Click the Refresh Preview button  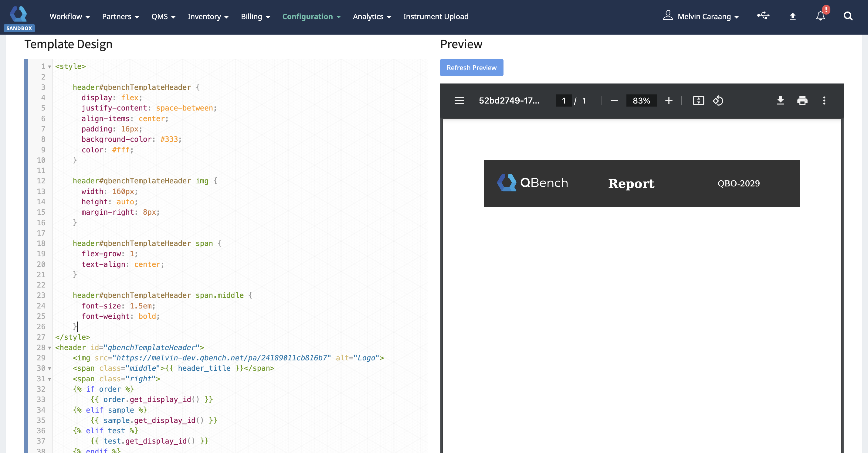pos(471,67)
